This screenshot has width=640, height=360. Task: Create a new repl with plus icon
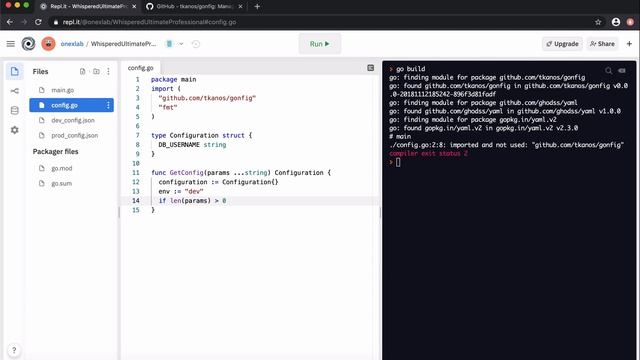tap(629, 44)
